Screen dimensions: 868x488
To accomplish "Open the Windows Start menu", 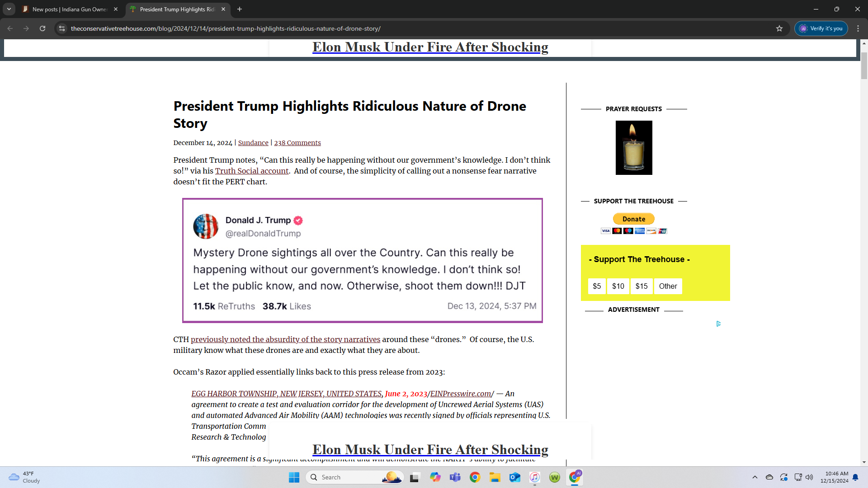I will click(294, 477).
